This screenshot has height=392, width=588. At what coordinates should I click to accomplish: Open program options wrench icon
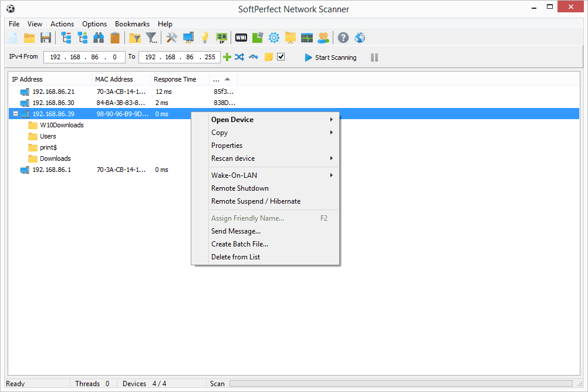pos(172,38)
